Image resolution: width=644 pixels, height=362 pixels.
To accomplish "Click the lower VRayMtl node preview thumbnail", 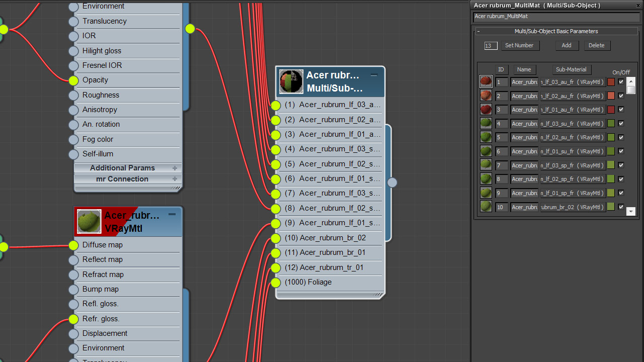I will pos(89,222).
